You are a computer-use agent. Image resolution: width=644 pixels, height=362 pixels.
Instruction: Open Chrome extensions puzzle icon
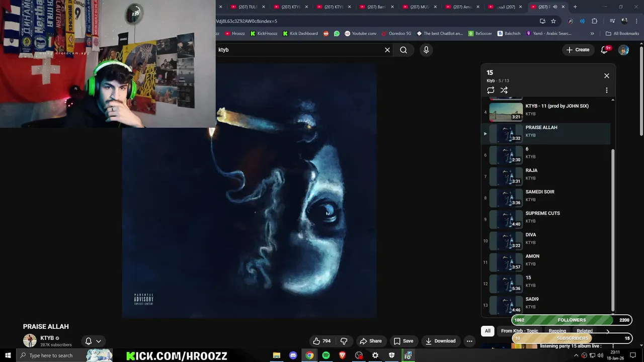tap(595, 21)
